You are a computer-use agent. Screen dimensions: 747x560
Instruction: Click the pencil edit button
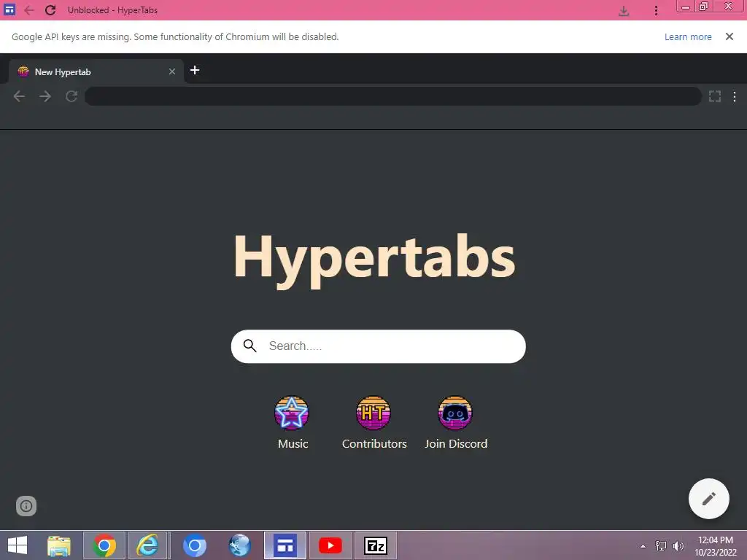[x=709, y=499]
